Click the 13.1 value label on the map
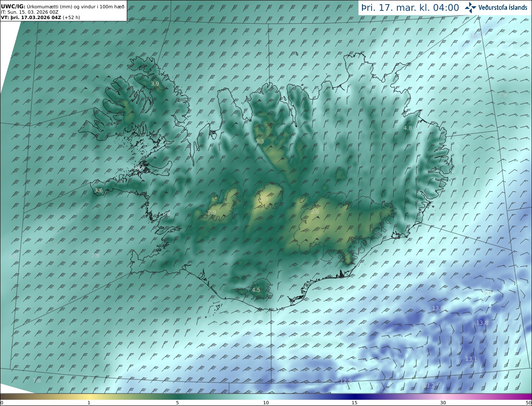 coord(471,359)
